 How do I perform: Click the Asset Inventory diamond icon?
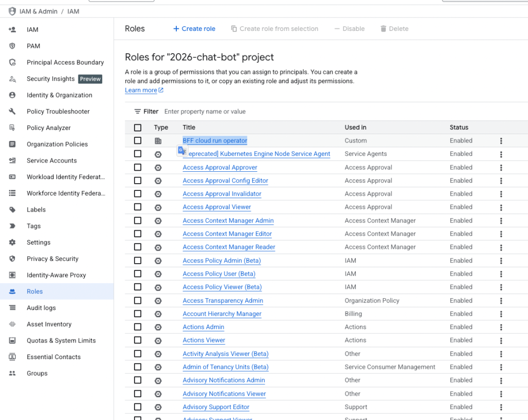12,324
